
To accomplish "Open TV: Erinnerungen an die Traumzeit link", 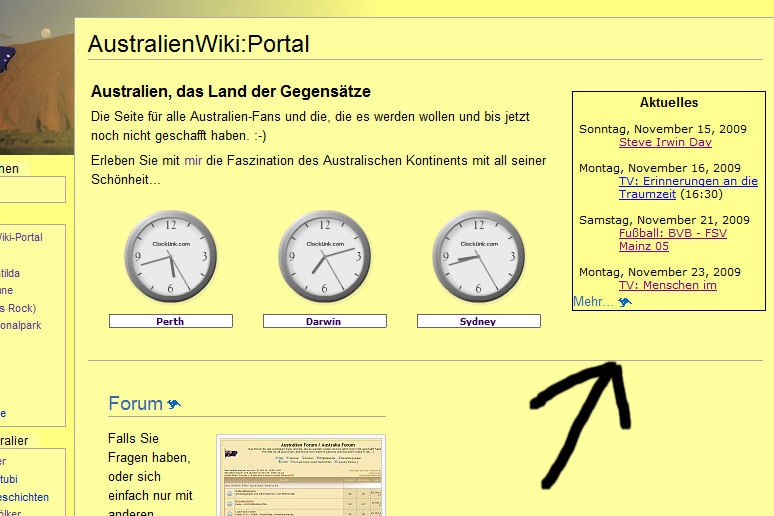I will pos(687,181).
